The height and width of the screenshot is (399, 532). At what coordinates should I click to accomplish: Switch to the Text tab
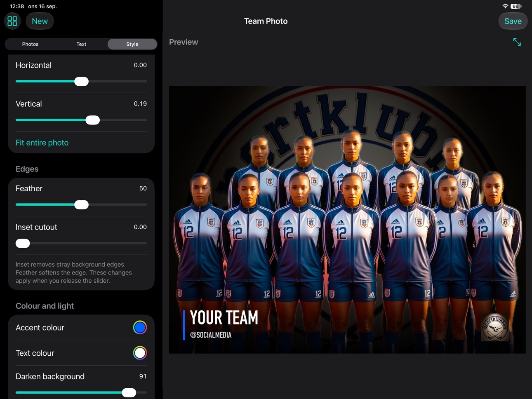[x=81, y=44]
